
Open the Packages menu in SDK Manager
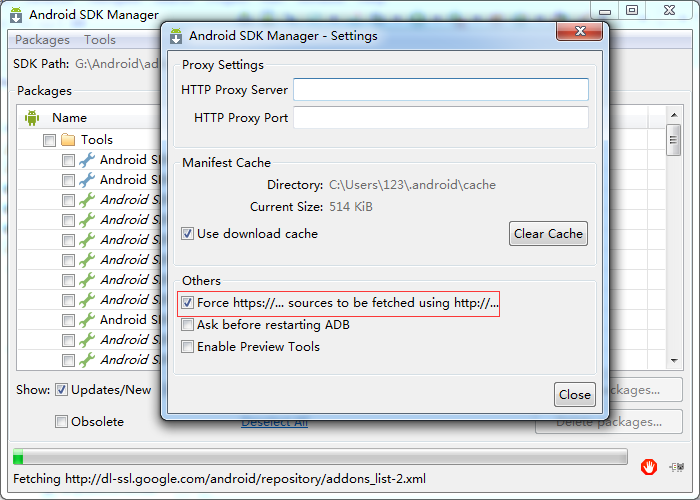point(42,40)
